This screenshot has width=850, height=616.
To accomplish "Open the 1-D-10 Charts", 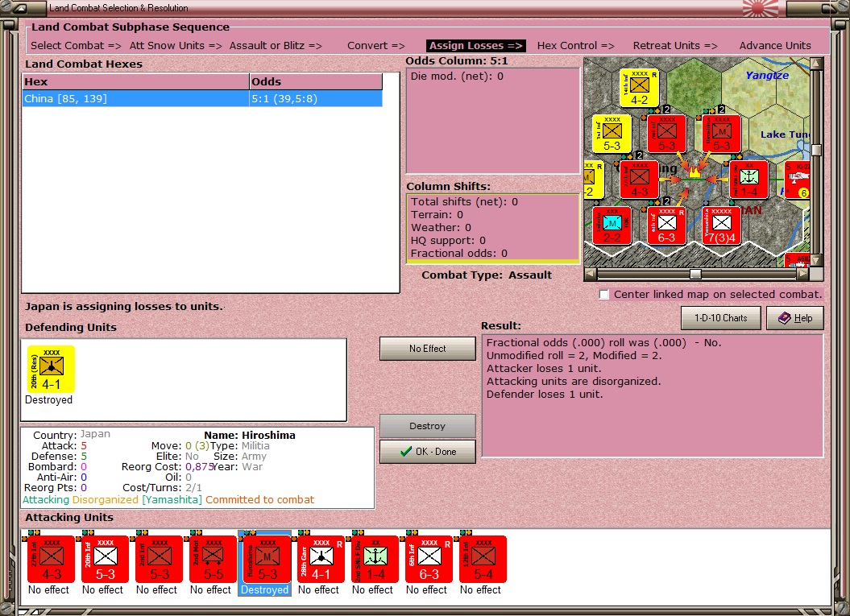I will (721, 318).
